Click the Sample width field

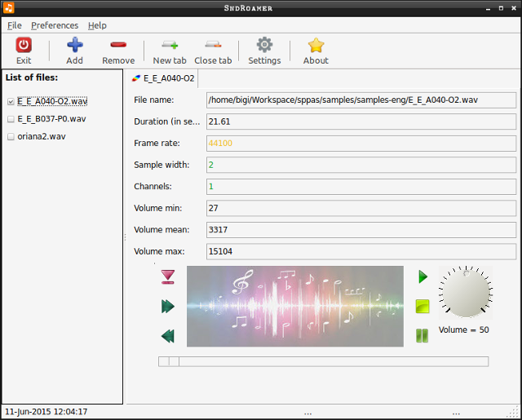tap(361, 165)
